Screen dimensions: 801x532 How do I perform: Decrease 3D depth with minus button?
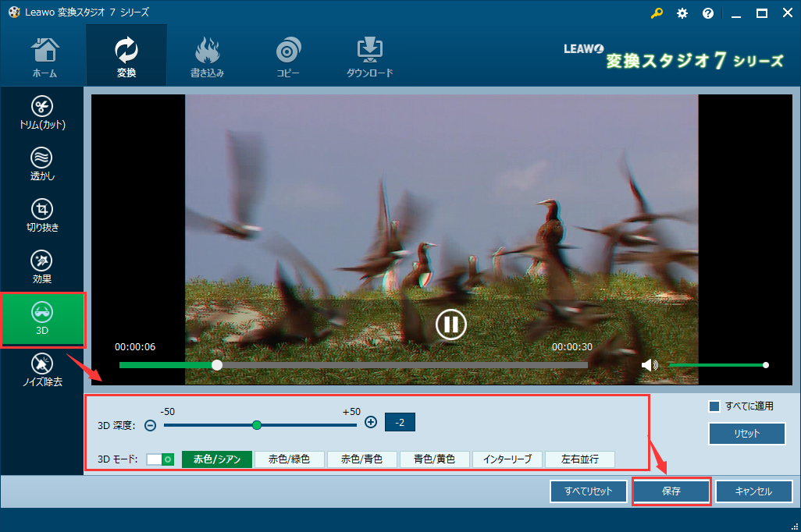(x=150, y=425)
